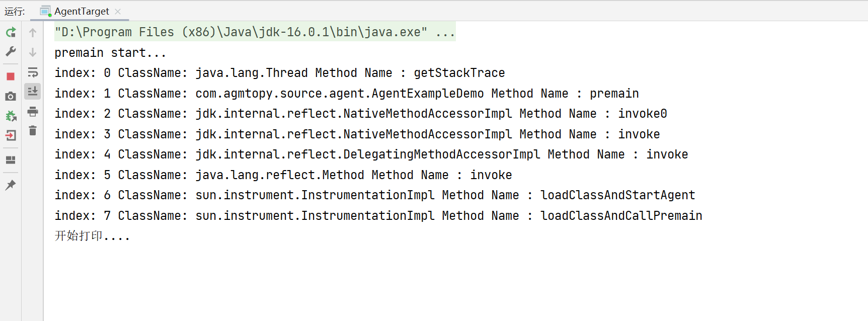This screenshot has width=868, height=321.
Task: Click the 'premain start...' console line
Action: coord(110,53)
